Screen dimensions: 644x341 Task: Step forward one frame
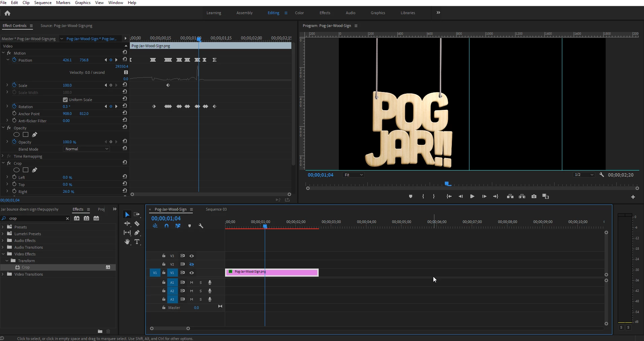tap(484, 196)
